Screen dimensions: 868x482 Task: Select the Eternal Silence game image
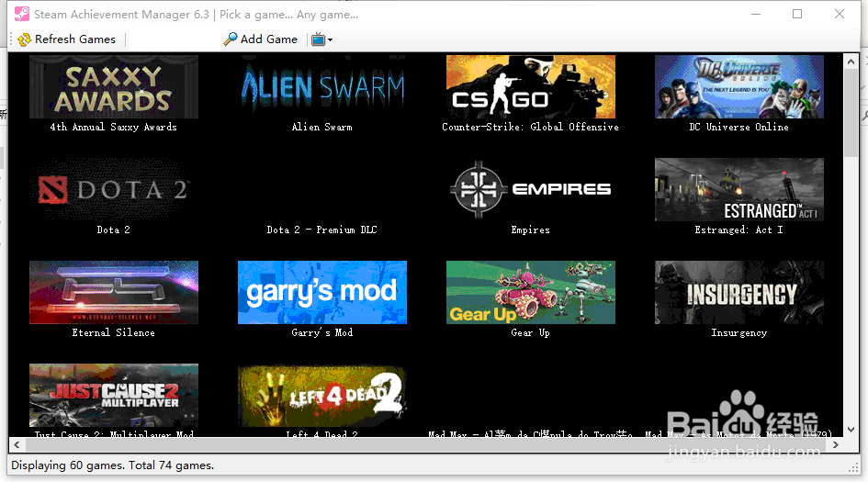pos(114,292)
